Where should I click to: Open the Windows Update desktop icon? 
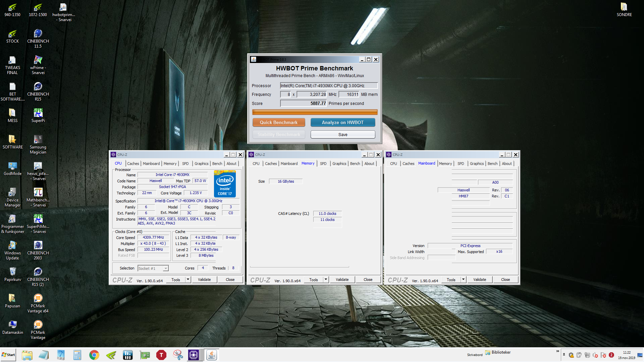pyautogui.click(x=12, y=250)
